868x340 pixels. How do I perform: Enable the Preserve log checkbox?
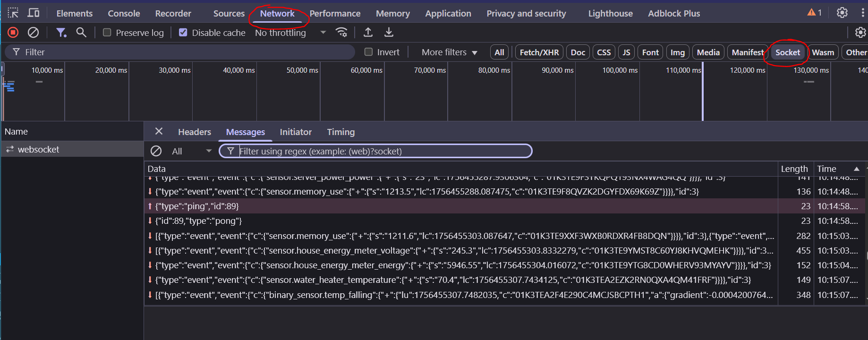pyautogui.click(x=107, y=33)
